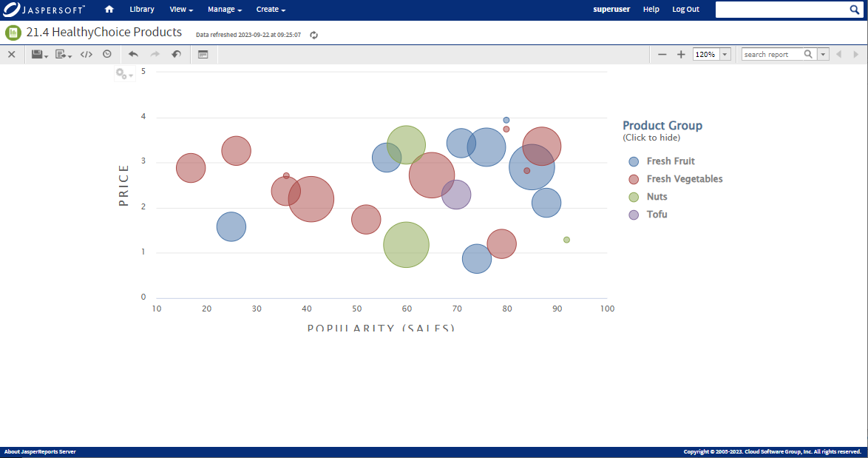Click the Product Group legend title
The width and height of the screenshot is (868, 458).
coord(662,126)
